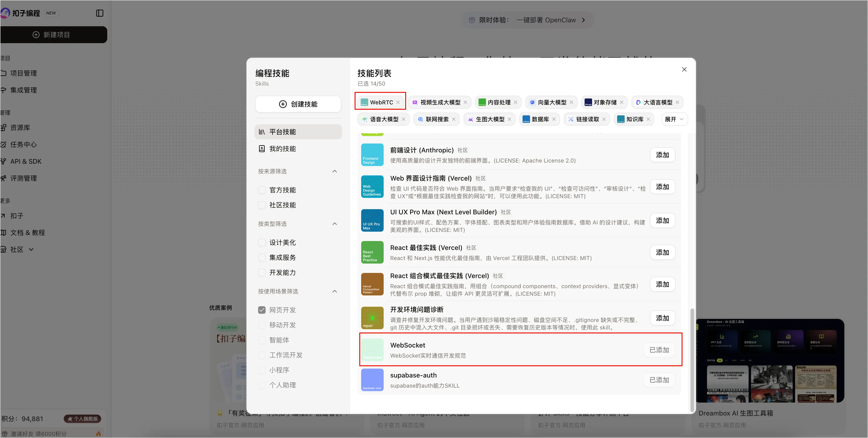Viewport: 868px width, 438px height.
Task: Remove the 联网搜索 skill tag
Action: 453,119
